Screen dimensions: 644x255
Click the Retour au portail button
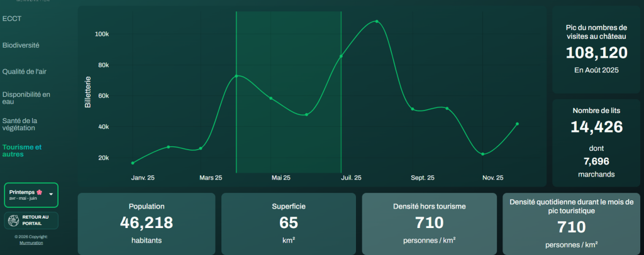pyautogui.click(x=31, y=220)
